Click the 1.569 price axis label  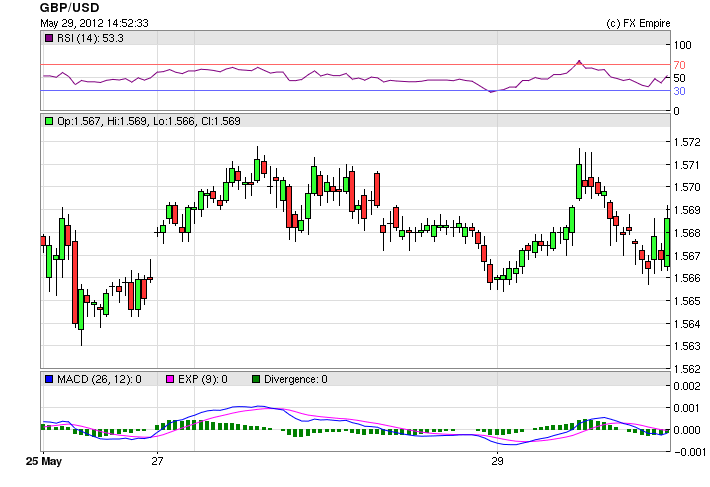(x=687, y=210)
